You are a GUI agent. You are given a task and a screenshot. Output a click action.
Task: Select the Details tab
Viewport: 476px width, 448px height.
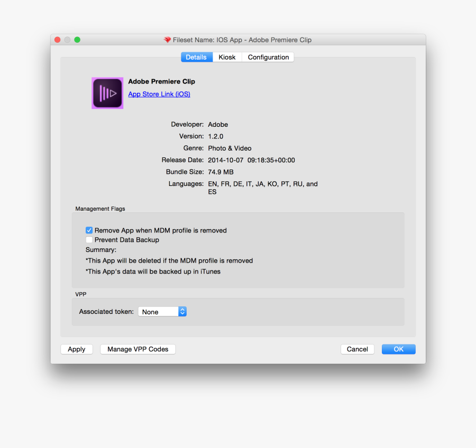coord(196,57)
